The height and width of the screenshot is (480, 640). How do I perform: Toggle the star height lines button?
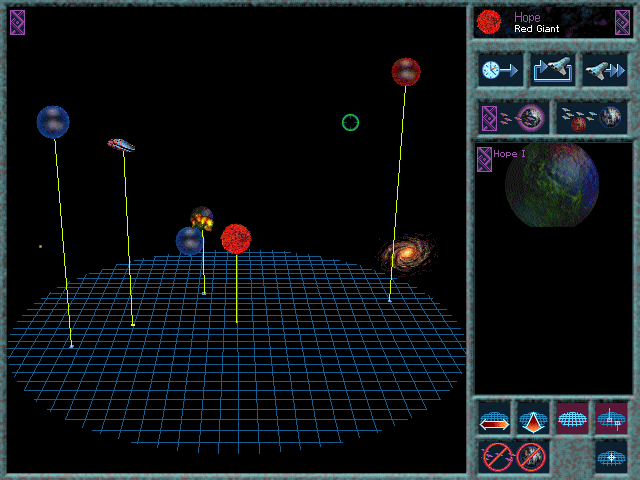(611, 419)
